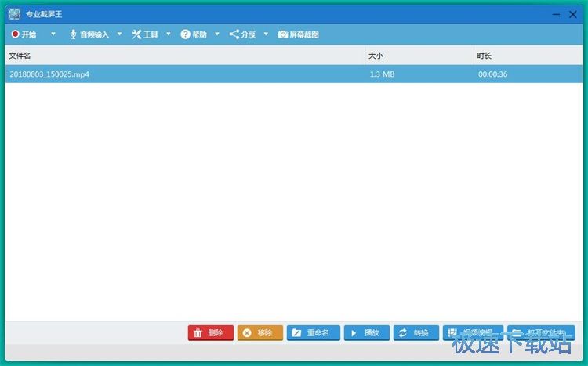Rename the file using 重命名

pyautogui.click(x=314, y=332)
